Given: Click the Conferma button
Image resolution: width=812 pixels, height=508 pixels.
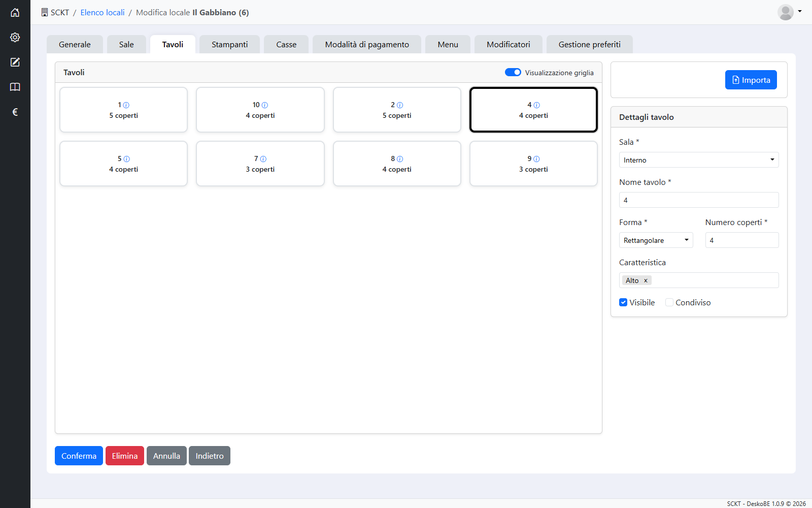Looking at the screenshot, I should point(79,456).
